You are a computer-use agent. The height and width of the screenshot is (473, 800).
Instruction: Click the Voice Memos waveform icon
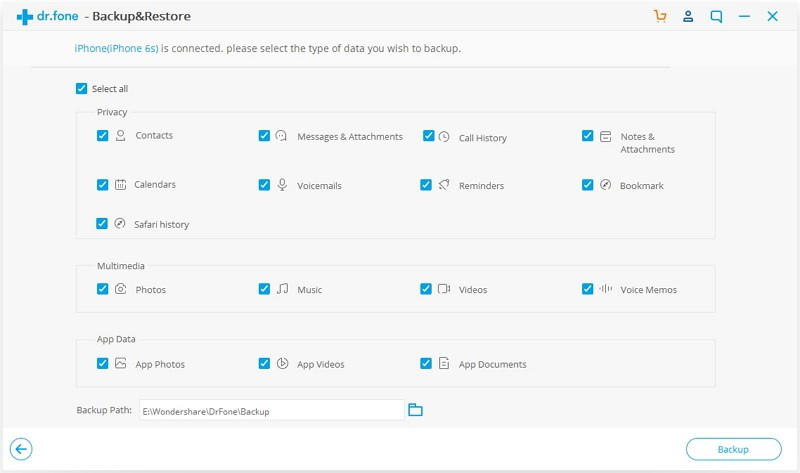(605, 289)
